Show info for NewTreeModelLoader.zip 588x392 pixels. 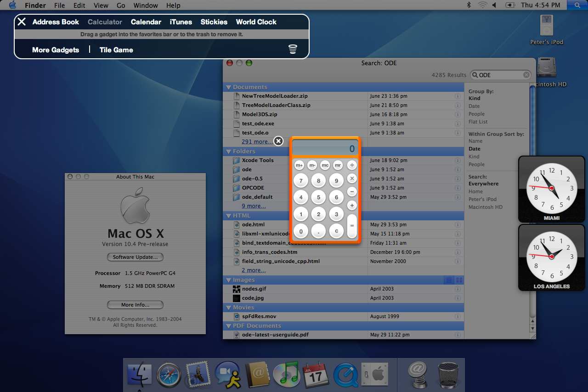point(458,96)
